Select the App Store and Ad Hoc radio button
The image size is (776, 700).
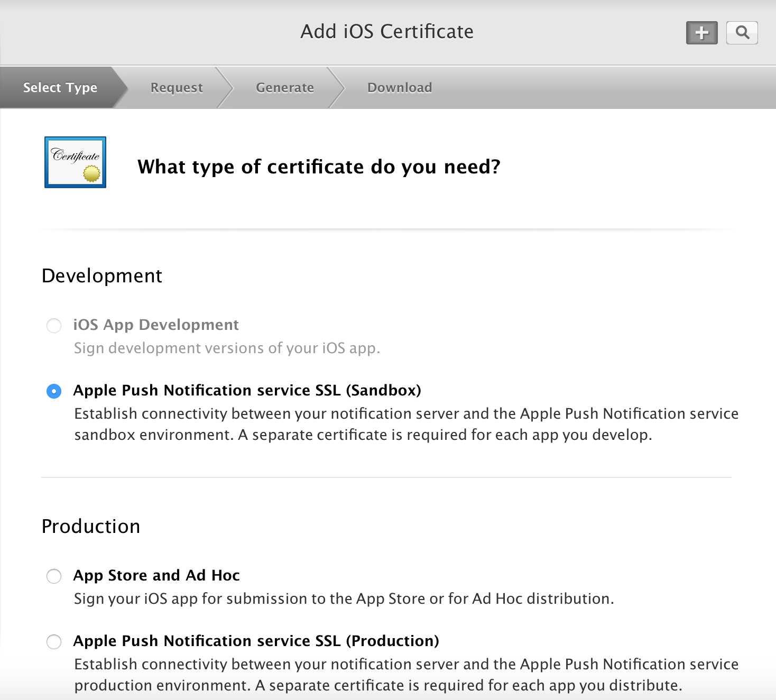coord(54,576)
